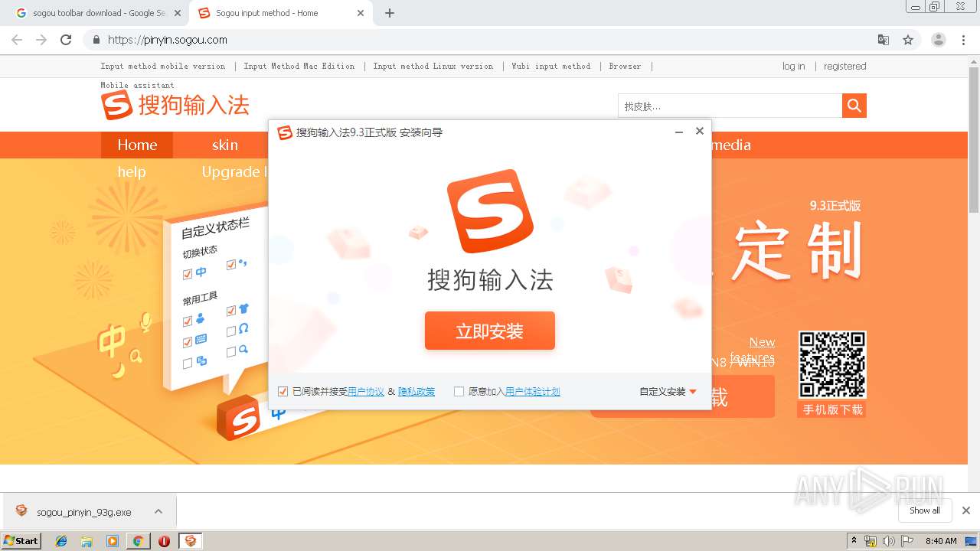
Task: Close the downloads bar with the X
Action: (x=965, y=510)
